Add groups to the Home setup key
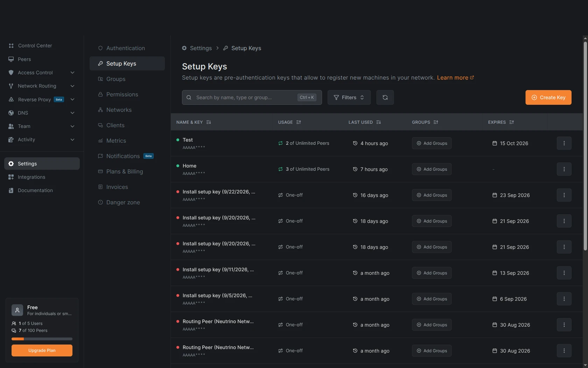Screen dimensions: 588x368 click(x=432, y=169)
